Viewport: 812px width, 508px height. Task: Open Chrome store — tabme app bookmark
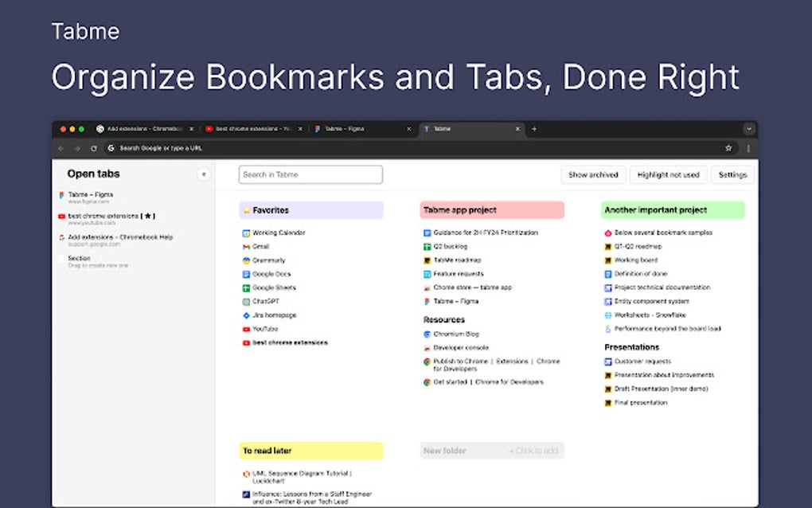(467, 287)
